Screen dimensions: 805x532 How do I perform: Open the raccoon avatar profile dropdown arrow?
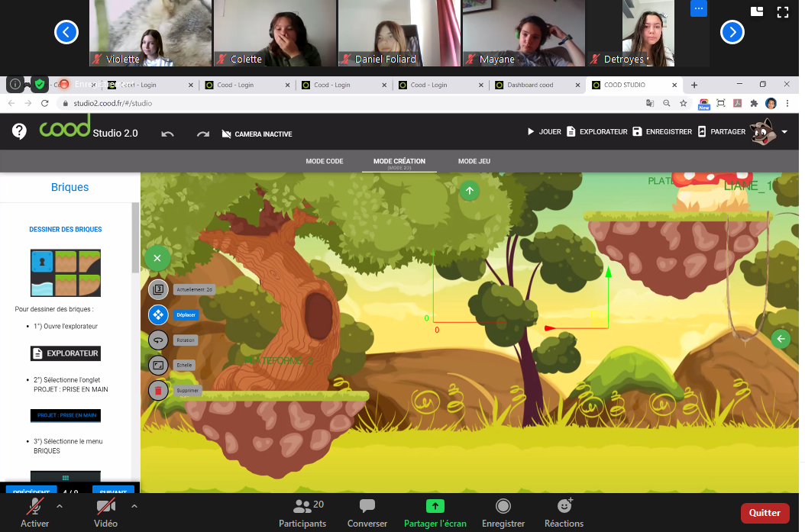point(784,132)
